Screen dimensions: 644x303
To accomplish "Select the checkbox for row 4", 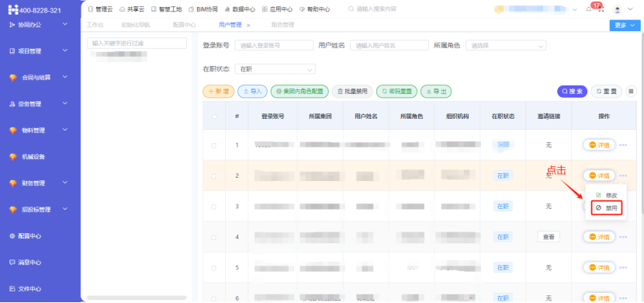I will click(213, 237).
